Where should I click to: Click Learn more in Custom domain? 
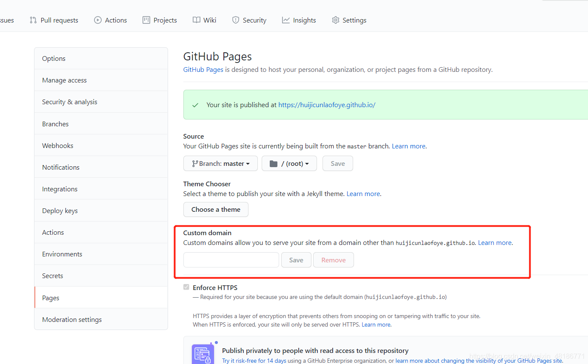coord(495,243)
